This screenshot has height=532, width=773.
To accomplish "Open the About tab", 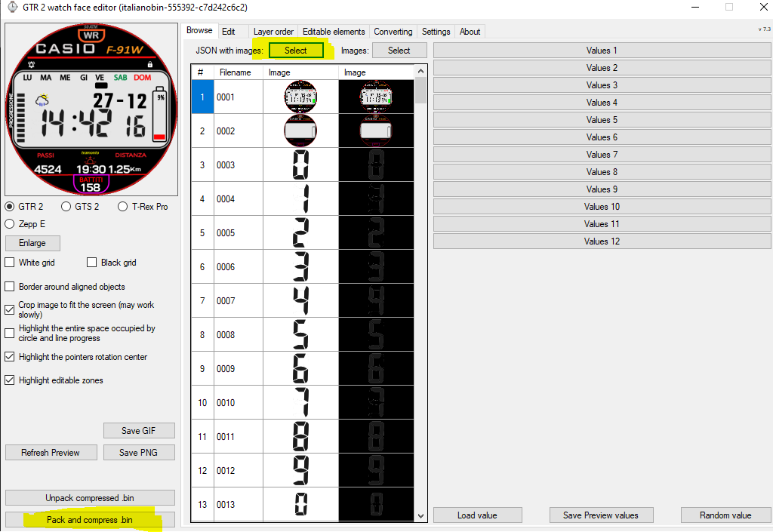I will pyautogui.click(x=470, y=32).
